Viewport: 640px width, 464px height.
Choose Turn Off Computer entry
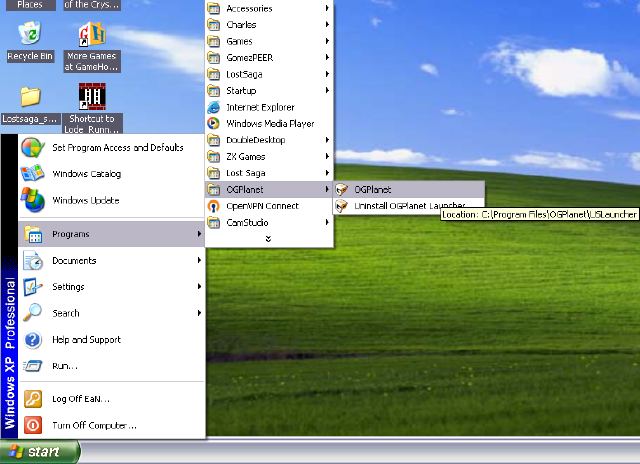click(111, 425)
